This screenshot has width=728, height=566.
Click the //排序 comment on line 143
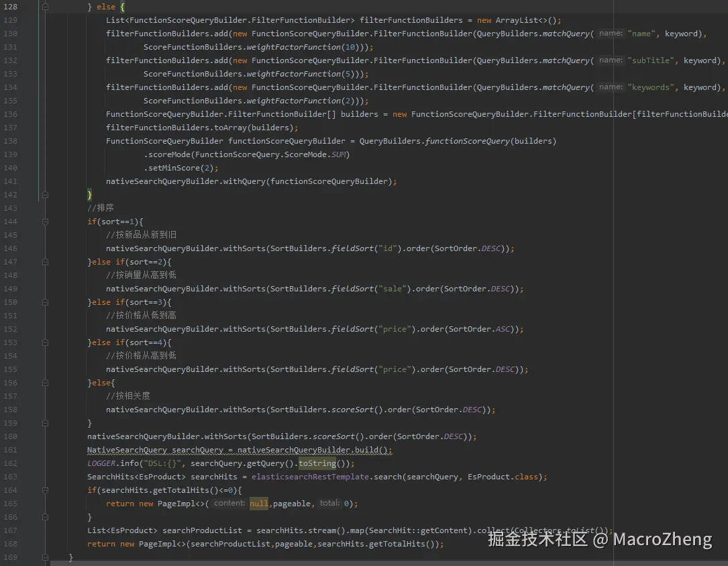click(100, 208)
